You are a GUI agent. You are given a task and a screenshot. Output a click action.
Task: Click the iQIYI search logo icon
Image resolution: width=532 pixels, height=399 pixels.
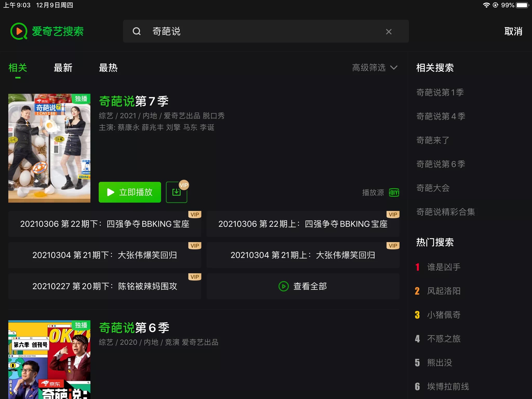point(19,31)
